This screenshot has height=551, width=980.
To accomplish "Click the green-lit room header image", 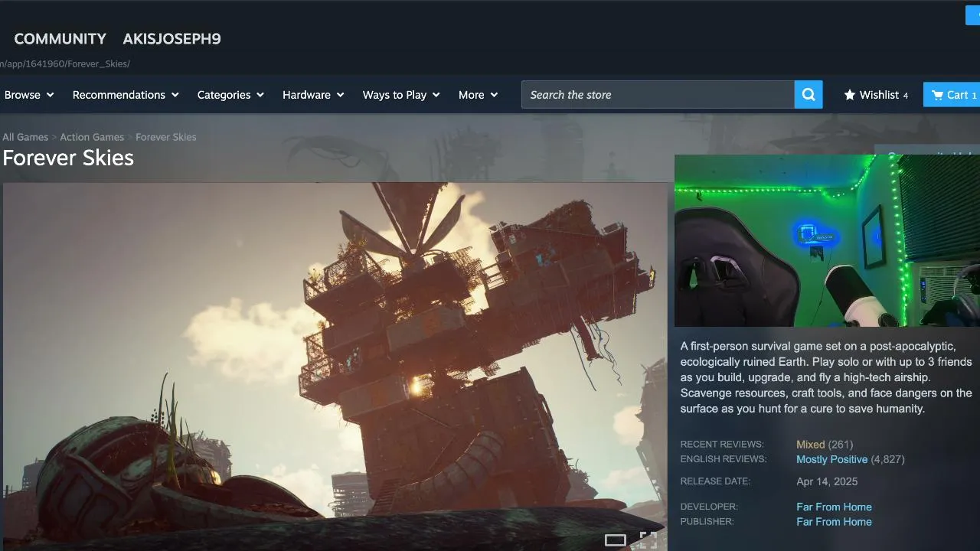I will pyautogui.click(x=827, y=241).
